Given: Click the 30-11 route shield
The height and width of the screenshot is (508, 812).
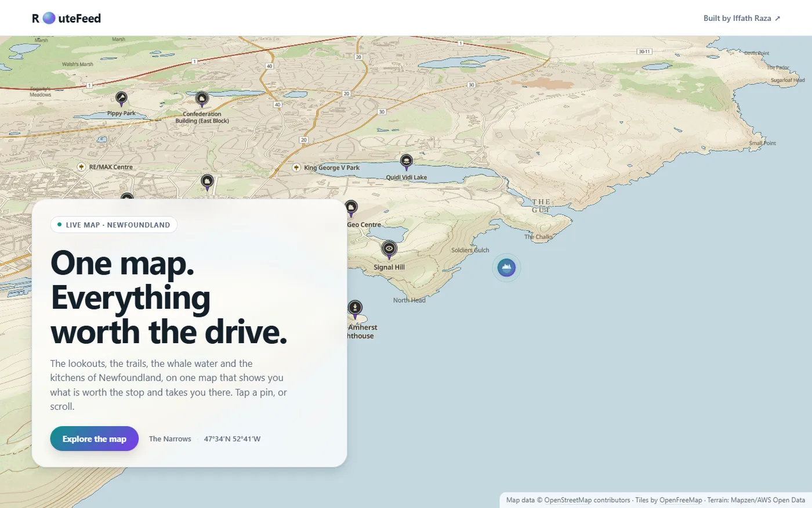Looking at the screenshot, I should click(x=644, y=52).
